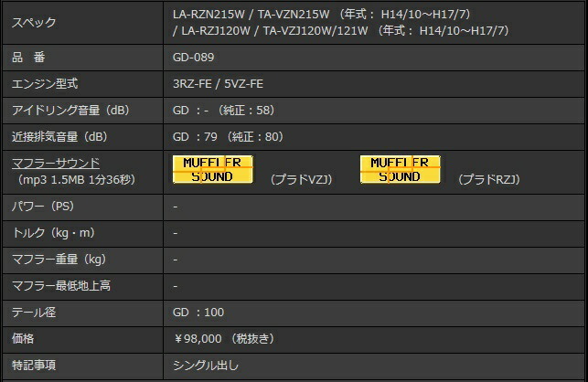The height and width of the screenshot is (382, 588).
Task: Click the GD：79（純正：80） value
Action: (229, 137)
